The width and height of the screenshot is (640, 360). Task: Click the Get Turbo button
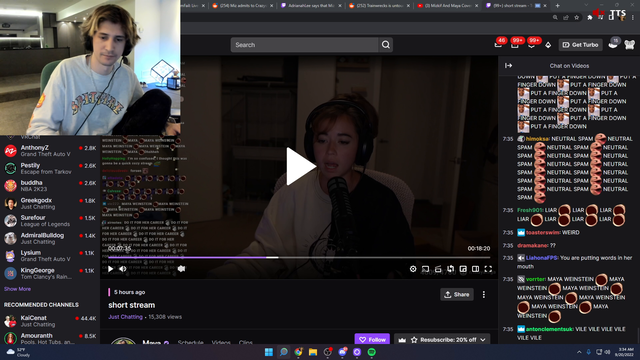580,45
